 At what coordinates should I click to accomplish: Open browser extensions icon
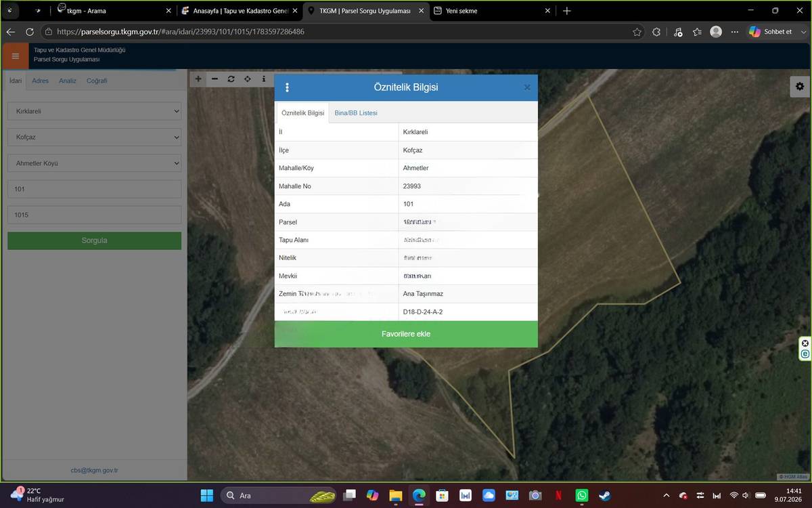(656, 32)
